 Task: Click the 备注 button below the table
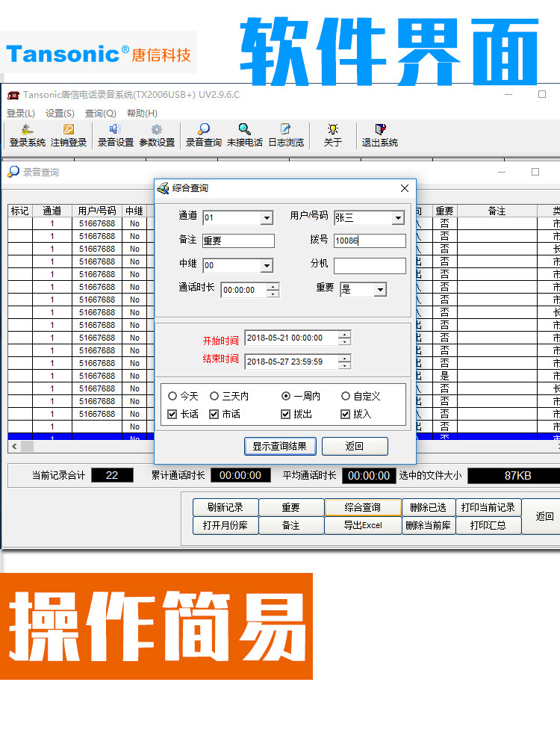pyautogui.click(x=291, y=525)
